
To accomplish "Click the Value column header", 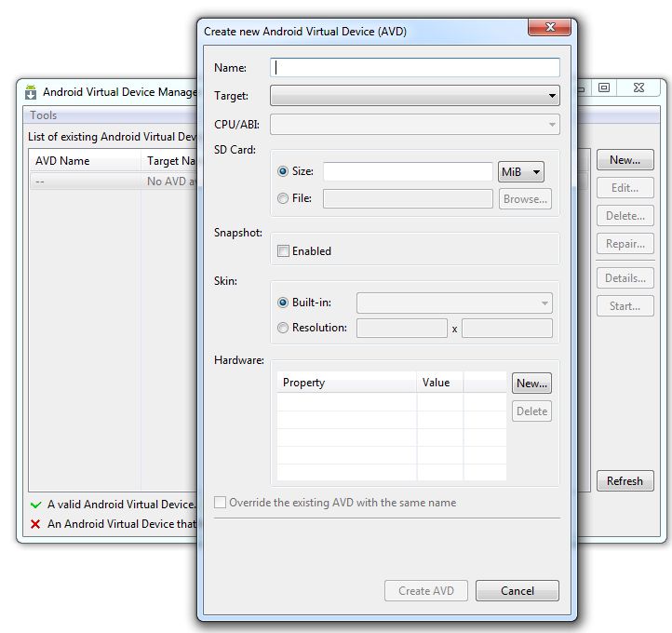I will [x=439, y=383].
